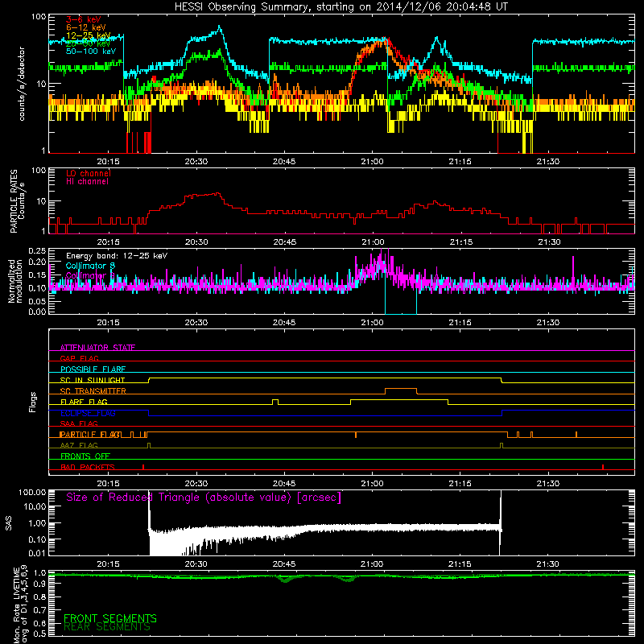Click the SC TRANSMITTER flag label
This screenshot has height=644, width=644.
click(93, 391)
